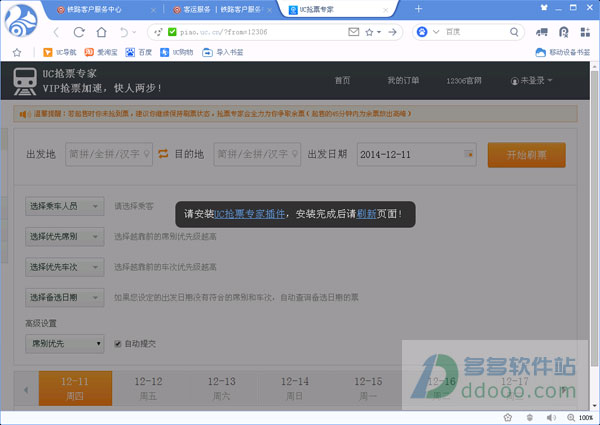The image size is (600, 425).
Task: Swap departure and destination icon
Action: [163, 154]
